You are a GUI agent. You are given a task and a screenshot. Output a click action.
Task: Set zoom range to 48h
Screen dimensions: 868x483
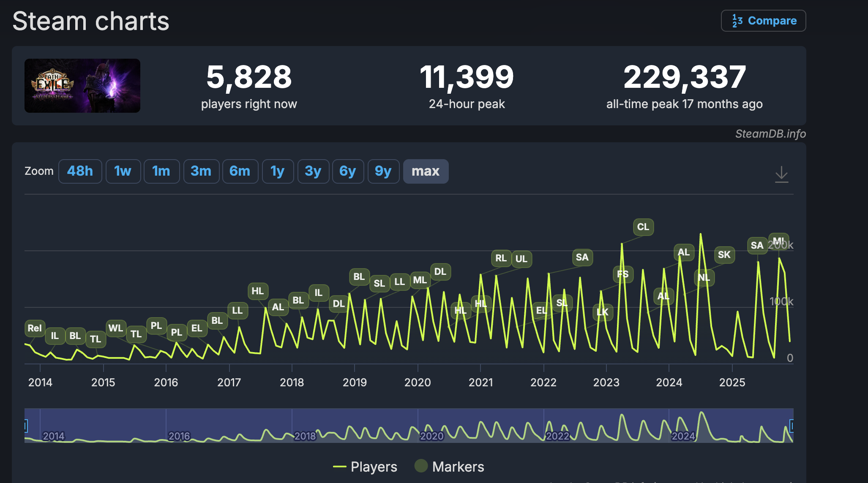80,171
